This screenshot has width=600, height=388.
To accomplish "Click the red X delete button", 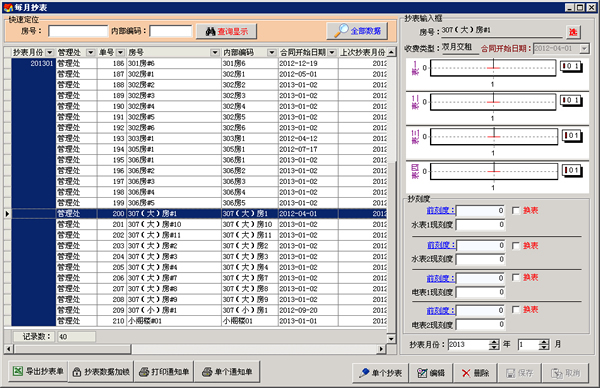I will click(475, 373).
